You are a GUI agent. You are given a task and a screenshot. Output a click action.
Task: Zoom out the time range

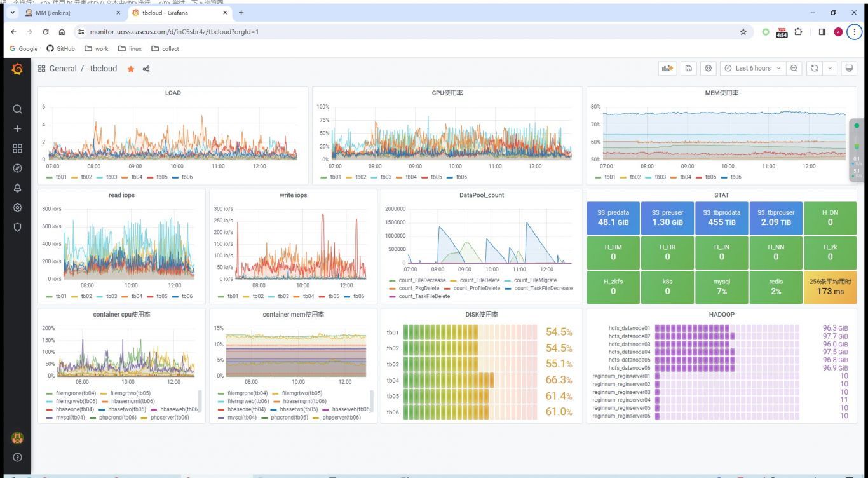tap(794, 69)
